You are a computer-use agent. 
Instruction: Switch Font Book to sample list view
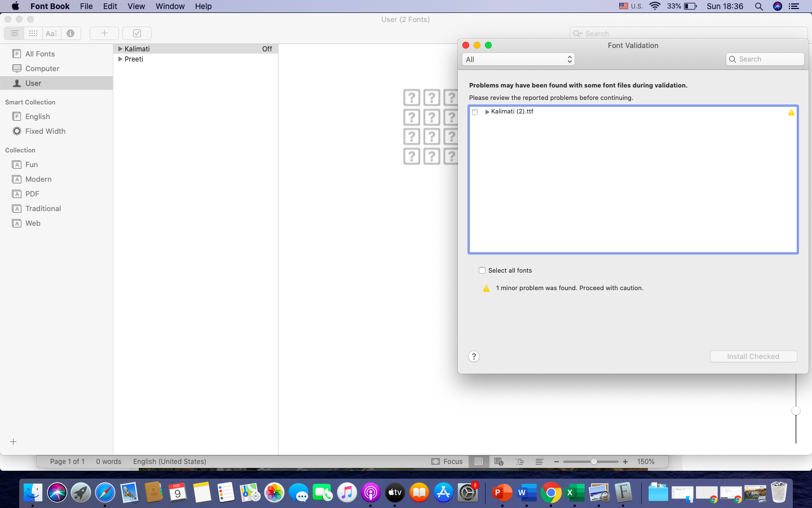15,33
